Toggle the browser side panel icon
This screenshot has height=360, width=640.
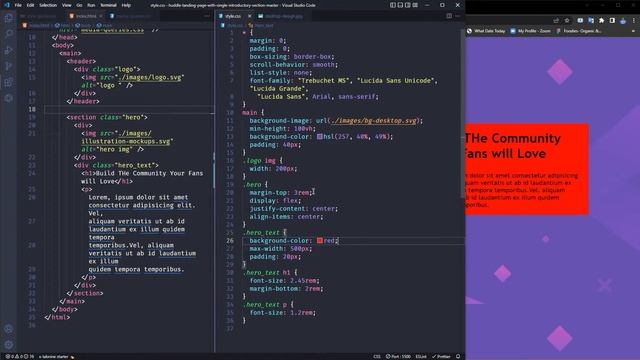[612, 20]
